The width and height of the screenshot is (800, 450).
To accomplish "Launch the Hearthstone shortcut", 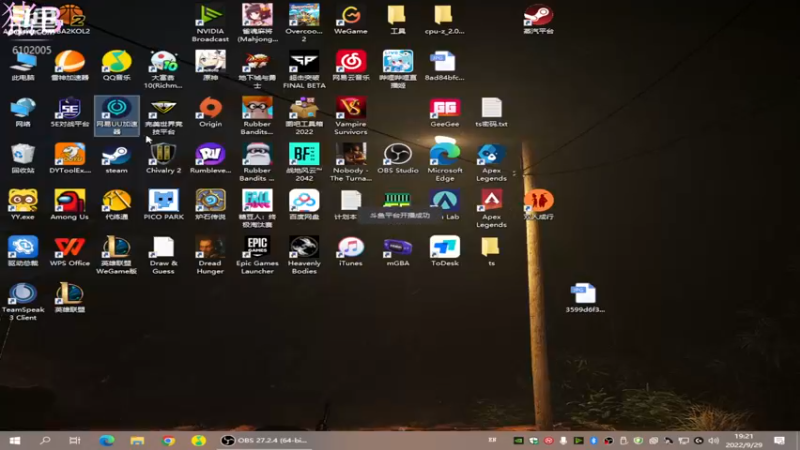I will pos(210,205).
